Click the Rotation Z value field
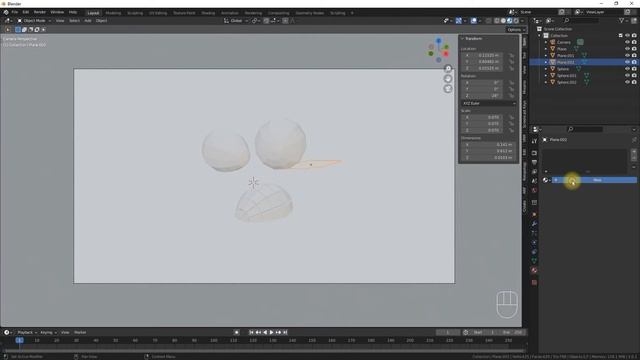 (x=482, y=96)
